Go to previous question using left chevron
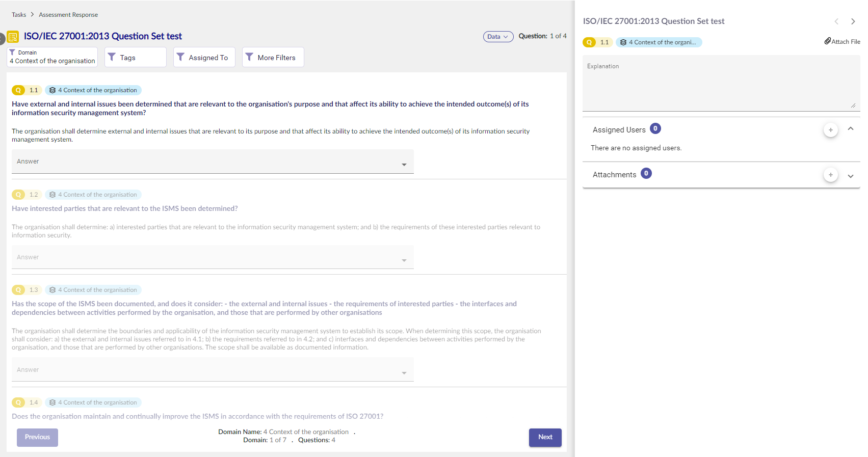Screen dimensions: 868x457 pyautogui.click(x=836, y=21)
